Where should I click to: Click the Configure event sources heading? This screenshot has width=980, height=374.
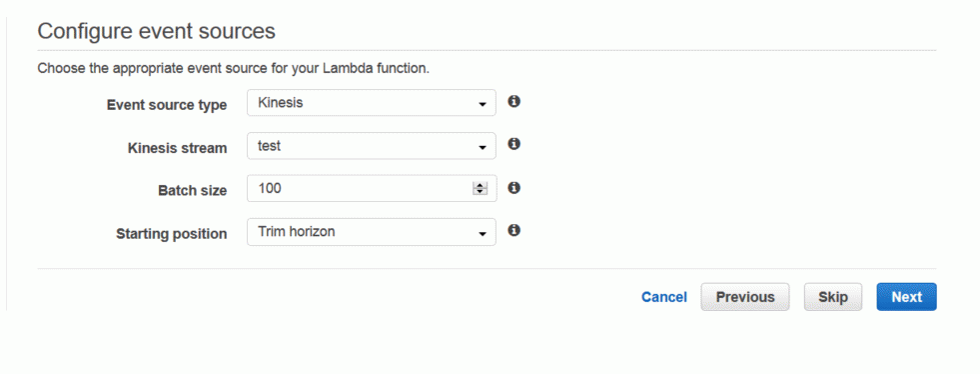[x=156, y=31]
